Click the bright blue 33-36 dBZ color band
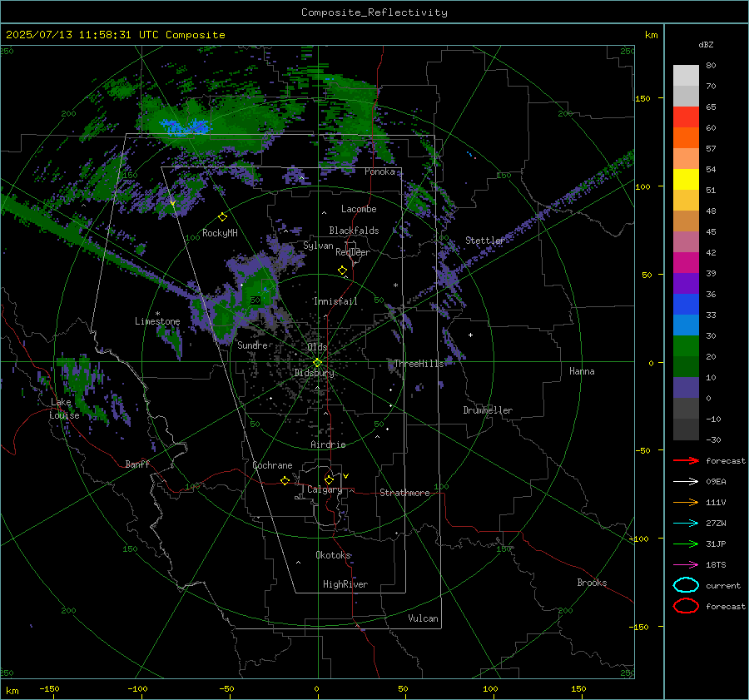749x700 pixels. (686, 305)
